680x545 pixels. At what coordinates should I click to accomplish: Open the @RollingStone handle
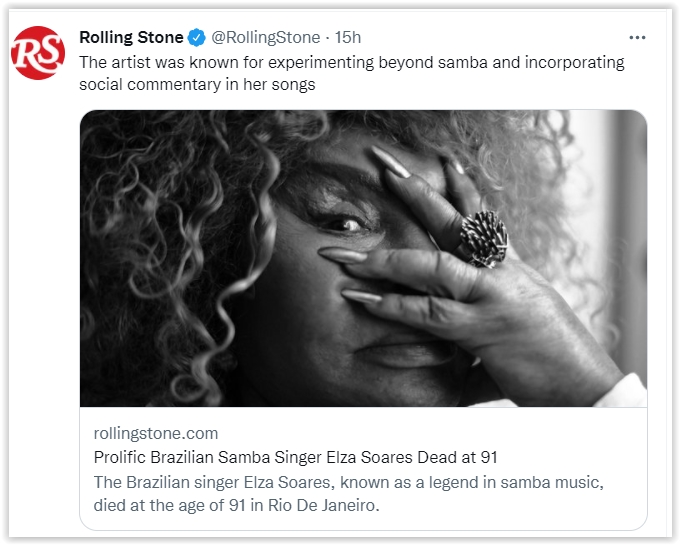point(266,38)
